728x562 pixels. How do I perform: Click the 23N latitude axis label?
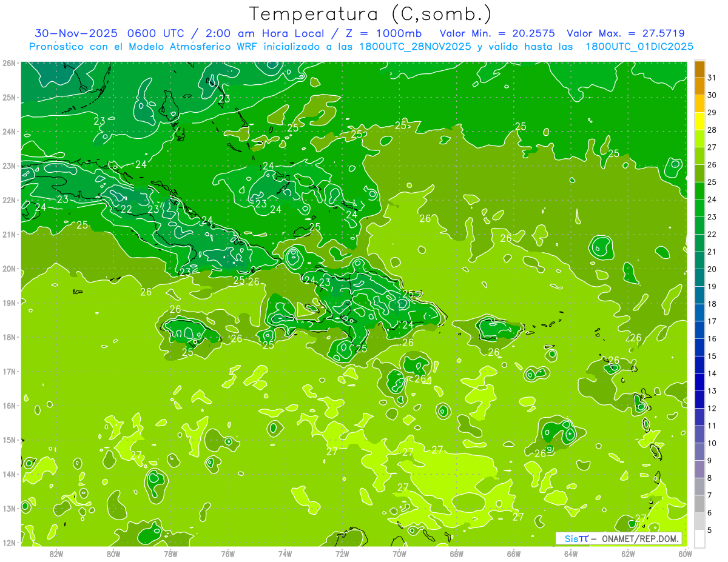coord(8,166)
